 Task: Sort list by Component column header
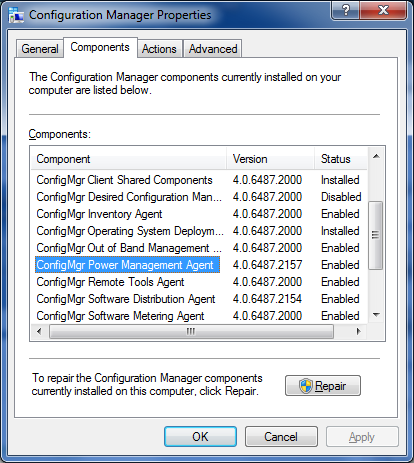[x=129, y=159]
